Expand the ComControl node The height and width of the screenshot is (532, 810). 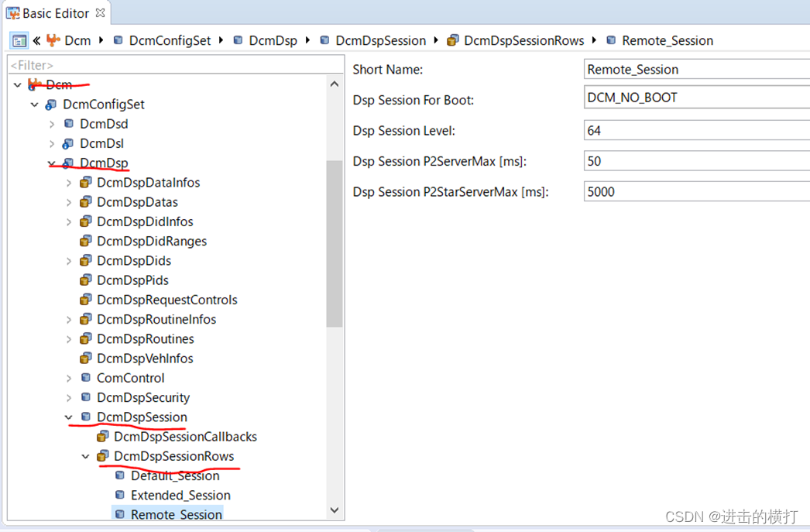point(69,378)
